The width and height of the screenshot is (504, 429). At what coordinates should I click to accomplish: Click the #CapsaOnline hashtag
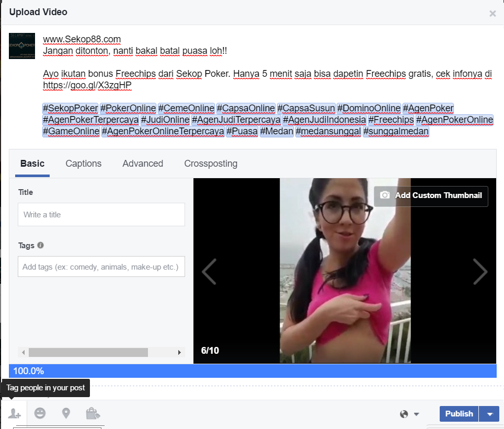click(x=246, y=108)
